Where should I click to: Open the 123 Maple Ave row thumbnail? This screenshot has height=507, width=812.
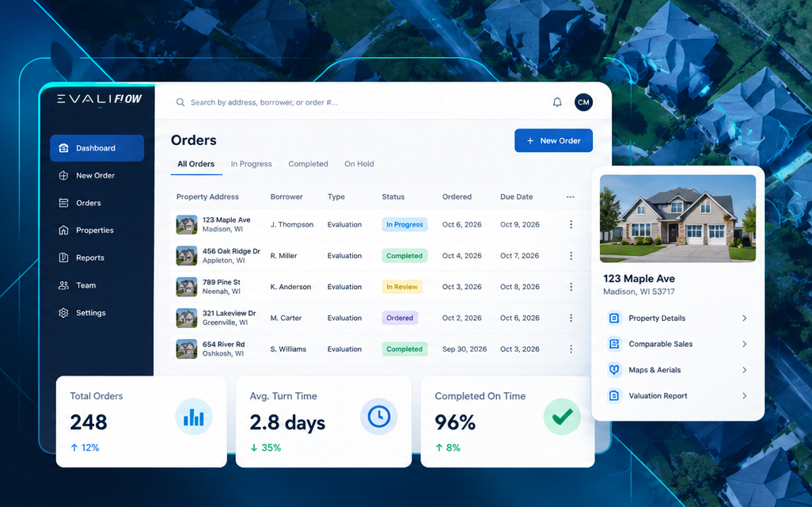coord(187,224)
